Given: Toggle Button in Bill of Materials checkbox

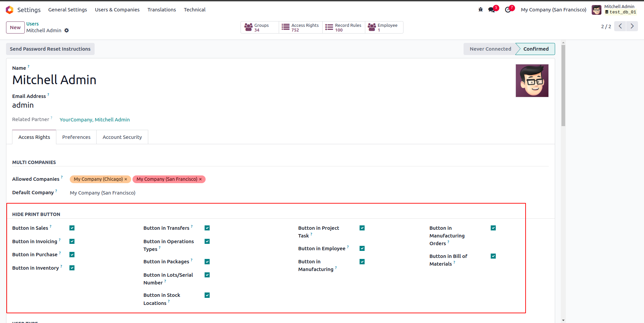Looking at the screenshot, I should [x=493, y=256].
